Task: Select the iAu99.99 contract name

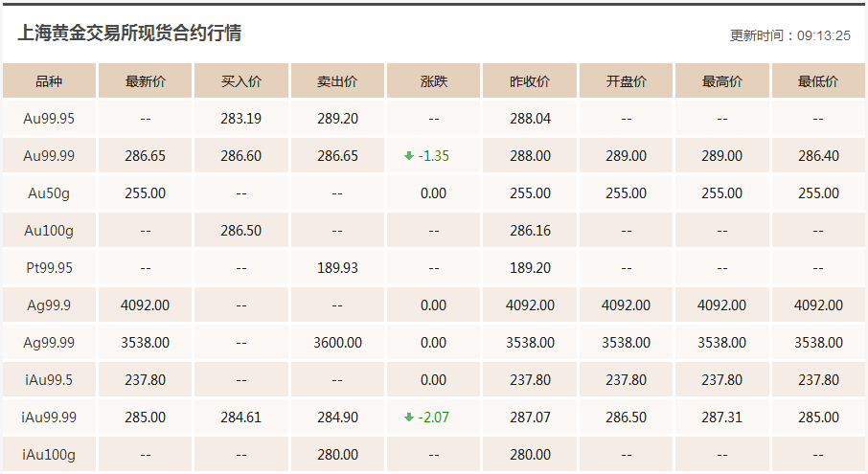Action: (x=49, y=418)
